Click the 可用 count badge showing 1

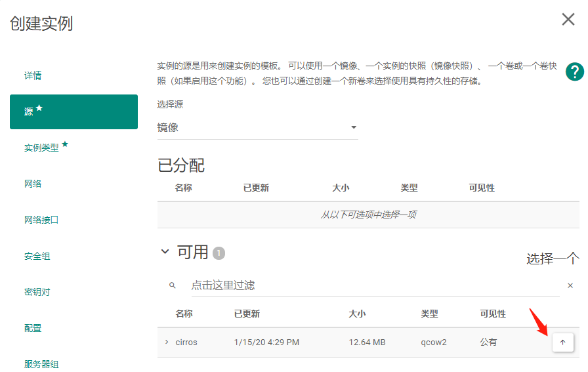pyautogui.click(x=219, y=253)
